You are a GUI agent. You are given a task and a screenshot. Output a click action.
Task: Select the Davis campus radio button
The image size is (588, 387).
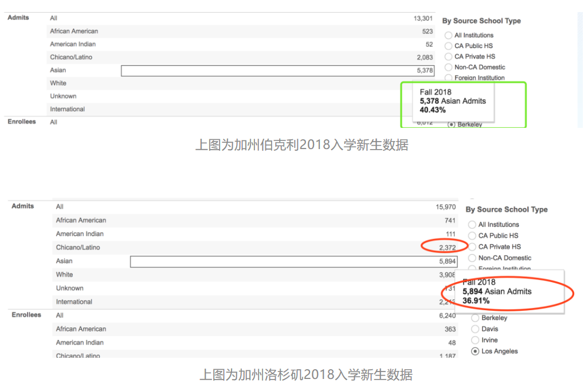pos(475,329)
